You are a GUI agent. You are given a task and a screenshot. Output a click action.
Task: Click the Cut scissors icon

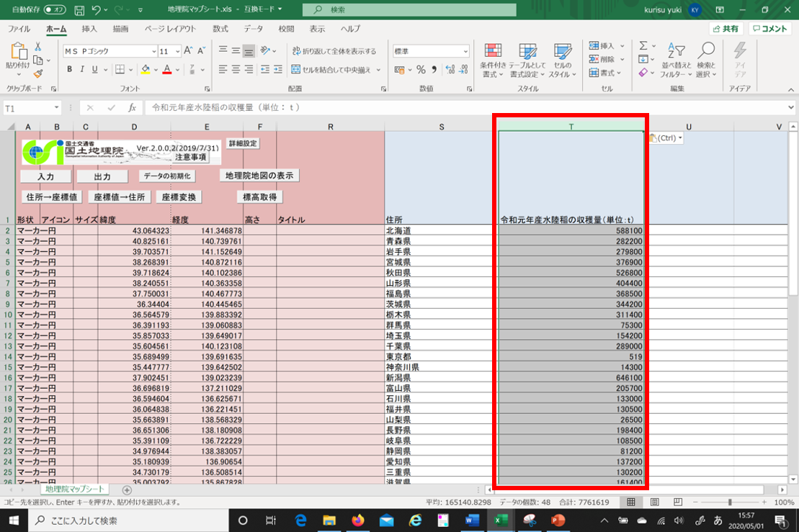[x=37, y=46]
